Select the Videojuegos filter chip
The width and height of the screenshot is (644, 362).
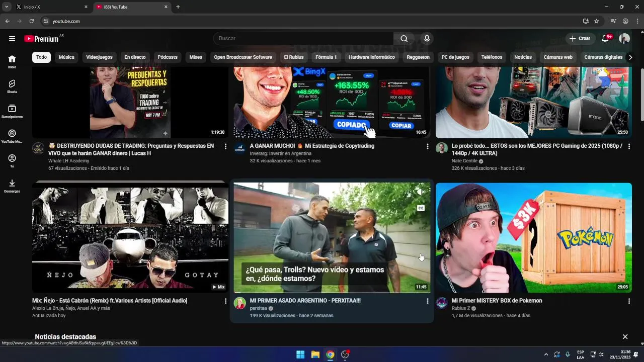pos(99,57)
